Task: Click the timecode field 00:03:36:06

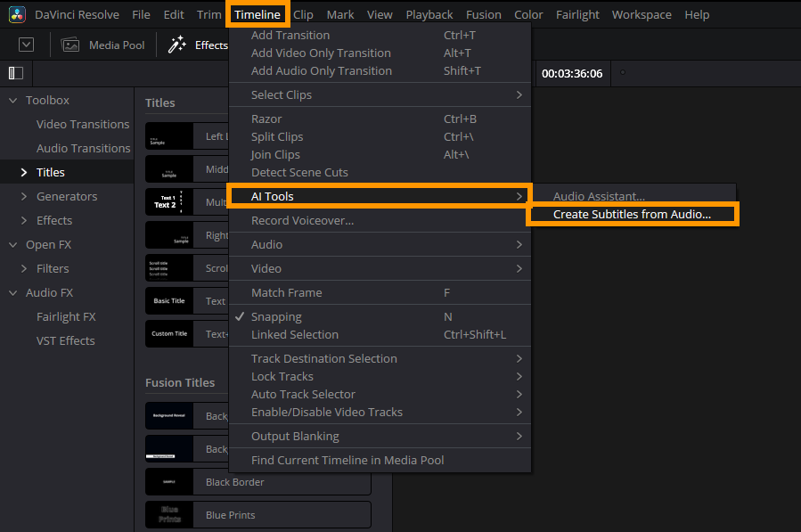Action: (572, 74)
